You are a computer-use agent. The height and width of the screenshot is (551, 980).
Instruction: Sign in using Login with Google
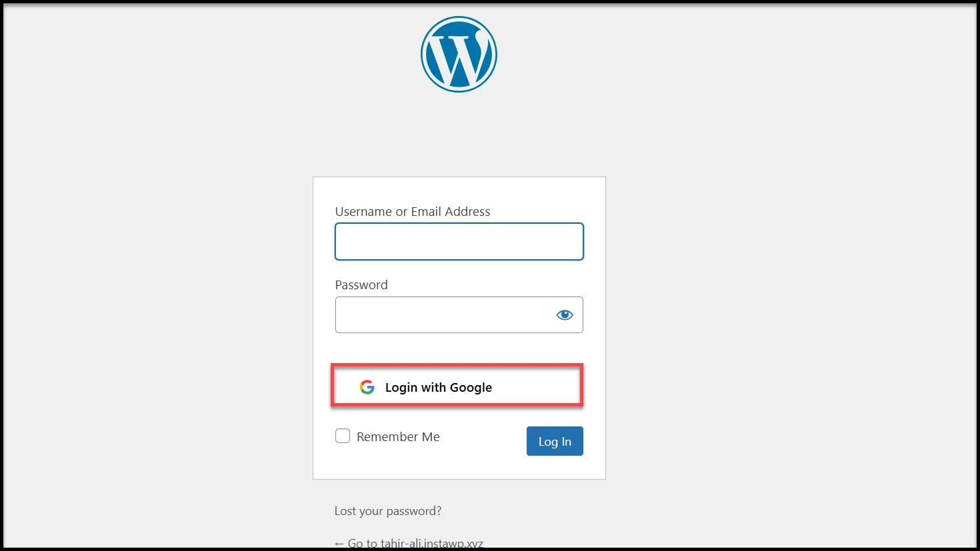(457, 385)
